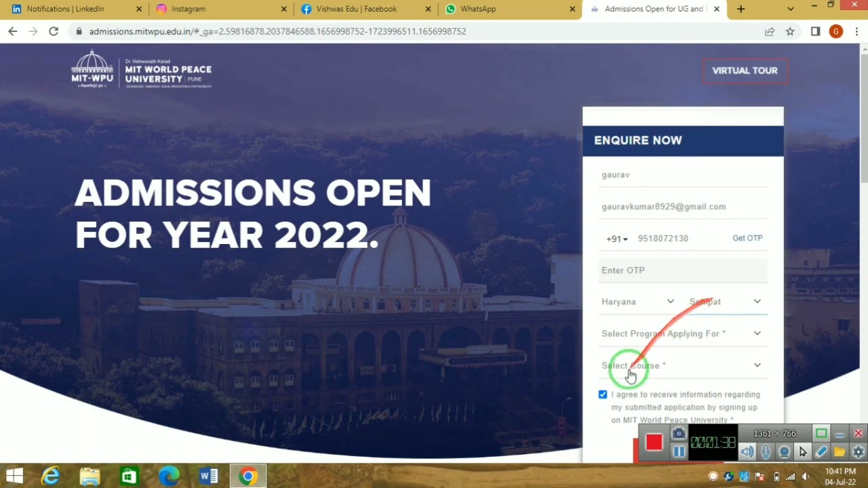Toggle mouse cursor capture in the recorder
868x488 pixels.
click(803, 451)
